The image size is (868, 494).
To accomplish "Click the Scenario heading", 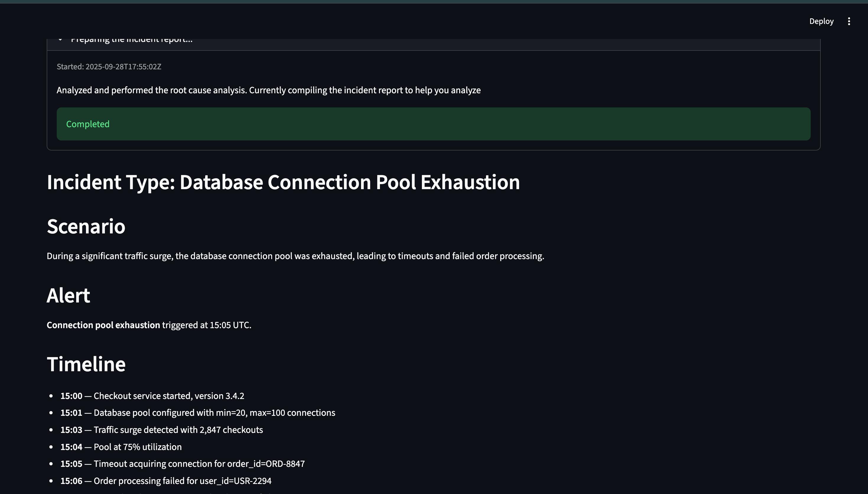I will tap(86, 226).
